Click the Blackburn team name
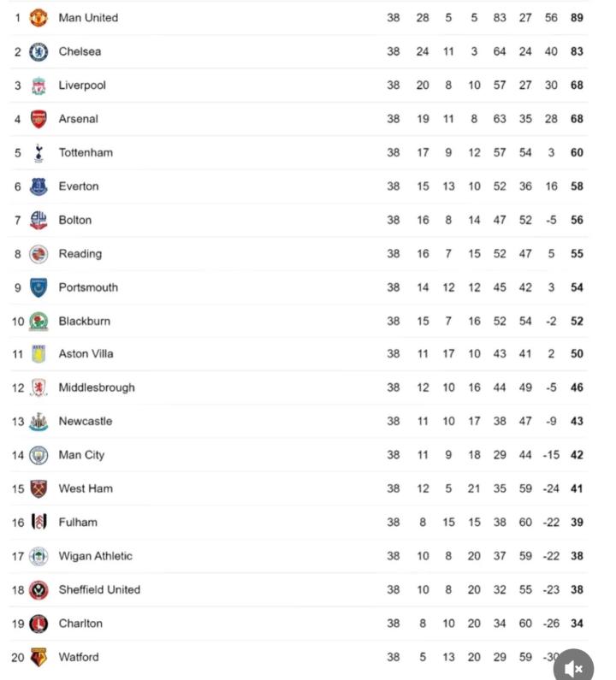Image resolution: width=616 pixels, height=680 pixels. pyautogui.click(x=84, y=322)
